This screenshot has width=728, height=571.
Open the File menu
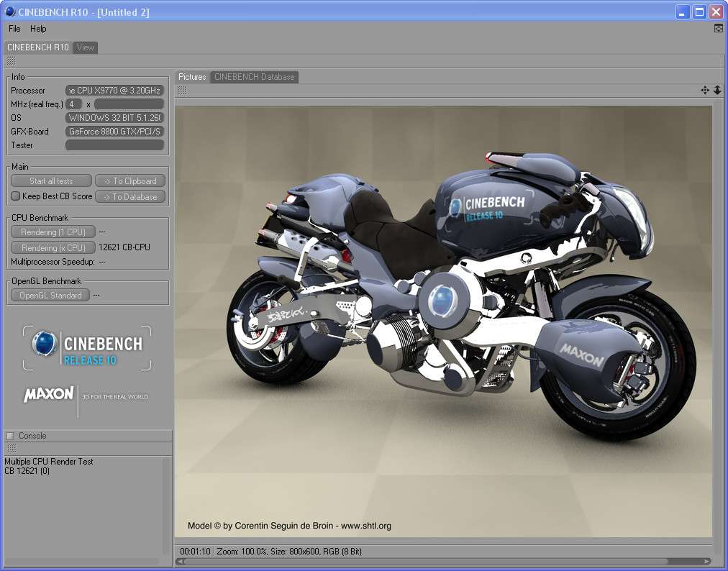[14, 29]
